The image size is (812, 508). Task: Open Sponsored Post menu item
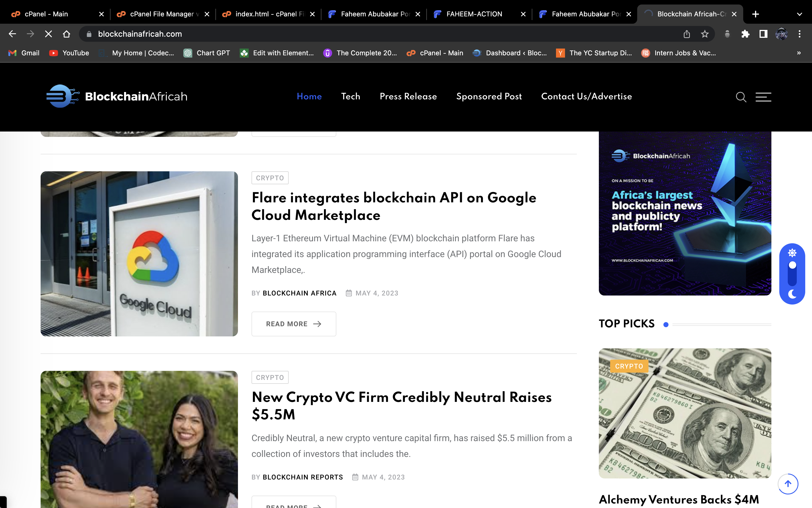pyautogui.click(x=489, y=97)
